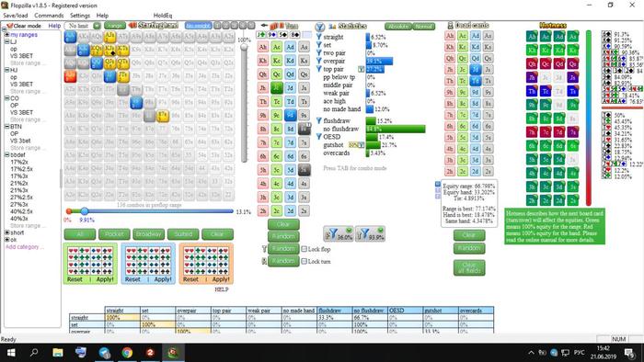Open the Help menu in the menu bar
The image size is (644, 362).
[x=102, y=16]
